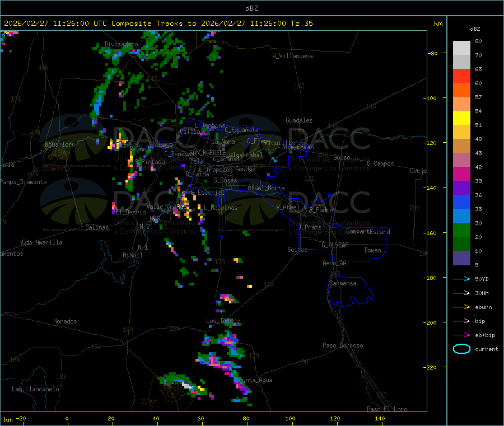Select the mauve swatch between 45 and 42

[x=461, y=160]
